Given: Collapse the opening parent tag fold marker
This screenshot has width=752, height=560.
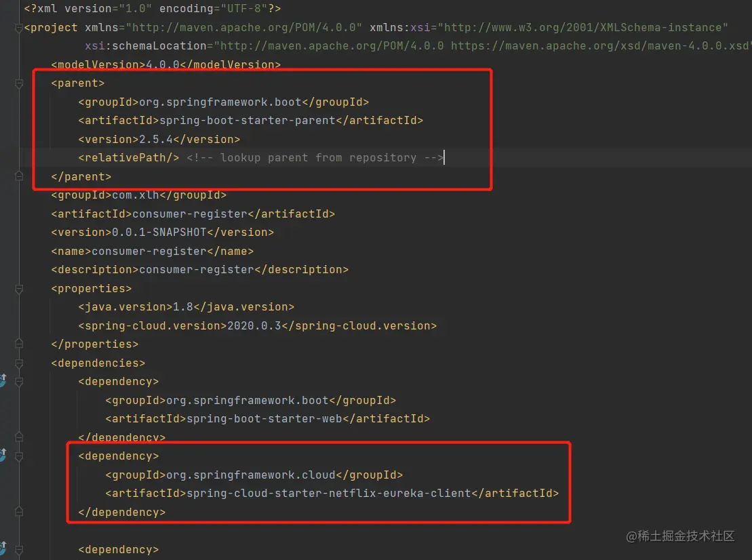Looking at the screenshot, I should point(19,84).
